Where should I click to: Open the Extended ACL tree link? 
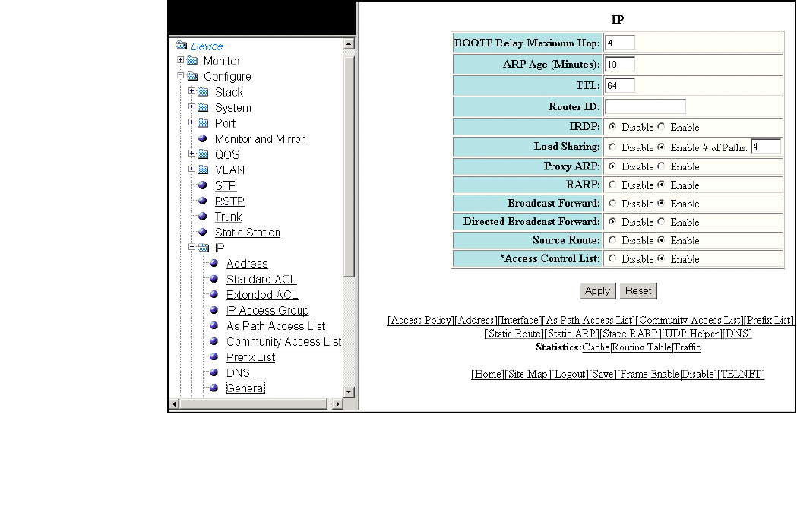[x=262, y=295]
